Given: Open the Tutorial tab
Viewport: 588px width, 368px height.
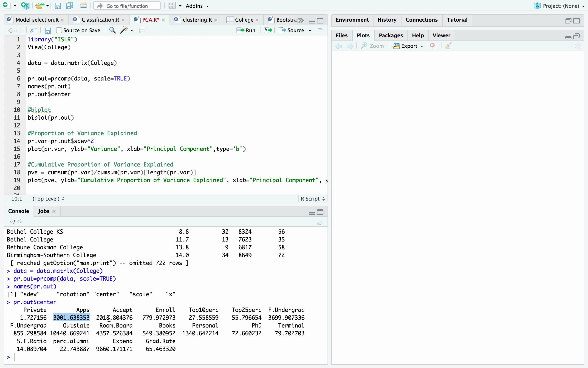Looking at the screenshot, I should coord(457,20).
